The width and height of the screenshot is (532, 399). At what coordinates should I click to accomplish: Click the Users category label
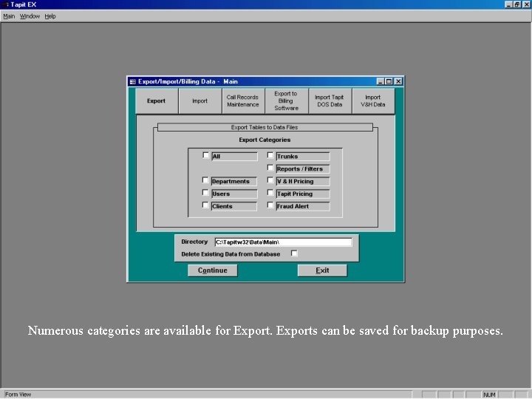234,194
